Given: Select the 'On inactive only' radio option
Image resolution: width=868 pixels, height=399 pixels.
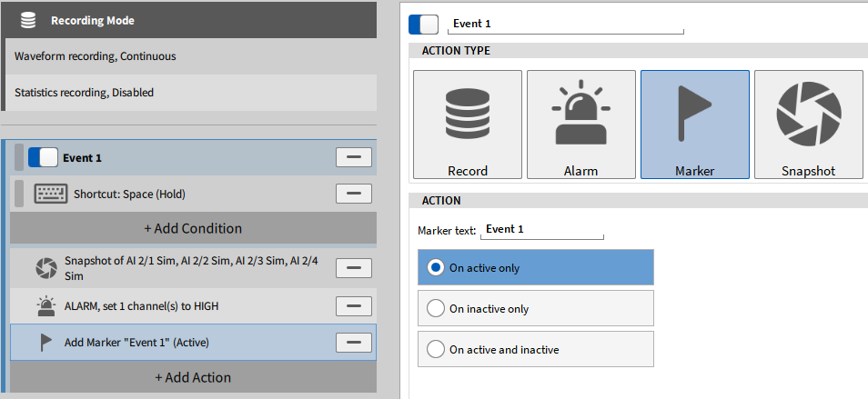Looking at the screenshot, I should coord(436,309).
